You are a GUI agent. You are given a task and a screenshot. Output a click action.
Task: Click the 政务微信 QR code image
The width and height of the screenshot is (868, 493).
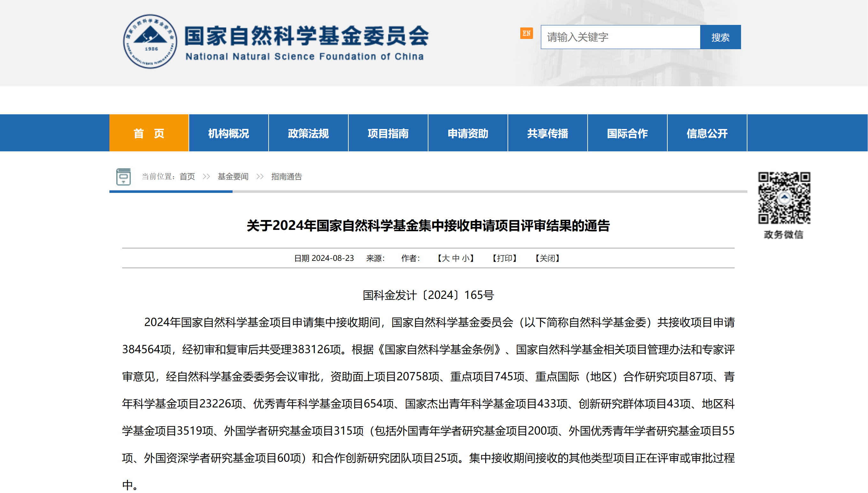784,198
